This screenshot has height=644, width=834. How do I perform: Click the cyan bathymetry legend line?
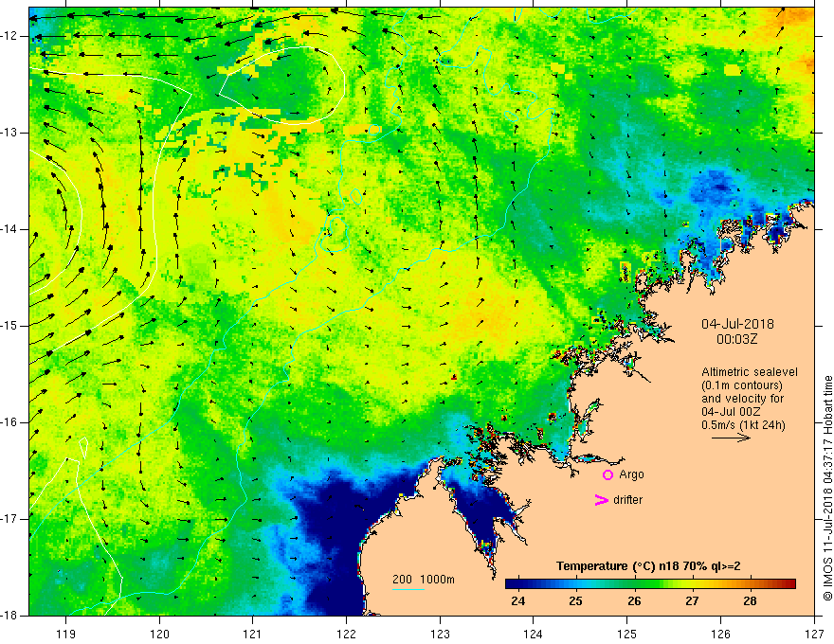(408, 589)
